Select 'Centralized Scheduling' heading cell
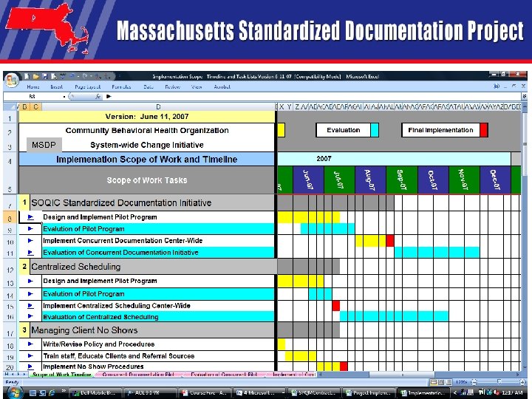The width and height of the screenshot is (532, 399). 152,267
